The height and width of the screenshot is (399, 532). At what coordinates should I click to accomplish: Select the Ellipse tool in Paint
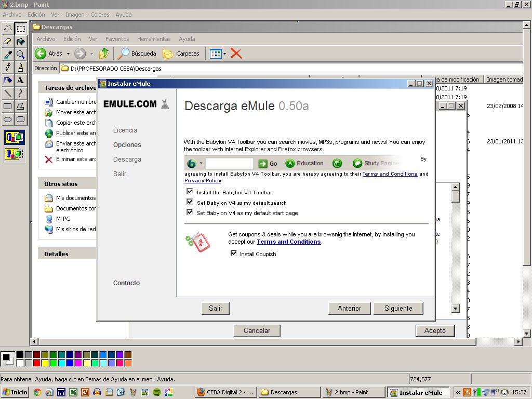tap(8, 119)
